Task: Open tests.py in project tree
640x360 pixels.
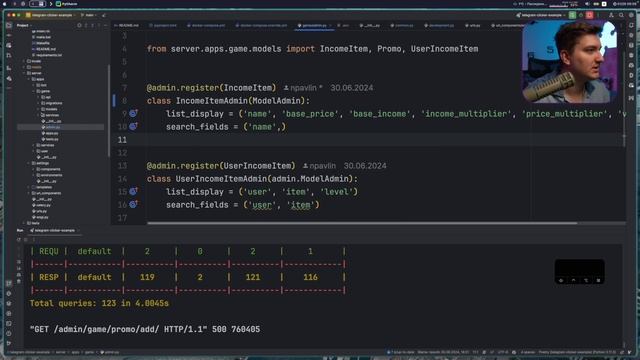Action: coord(50,139)
